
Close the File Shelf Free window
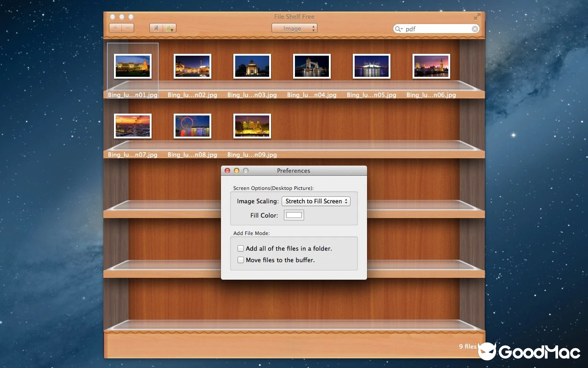(x=113, y=17)
